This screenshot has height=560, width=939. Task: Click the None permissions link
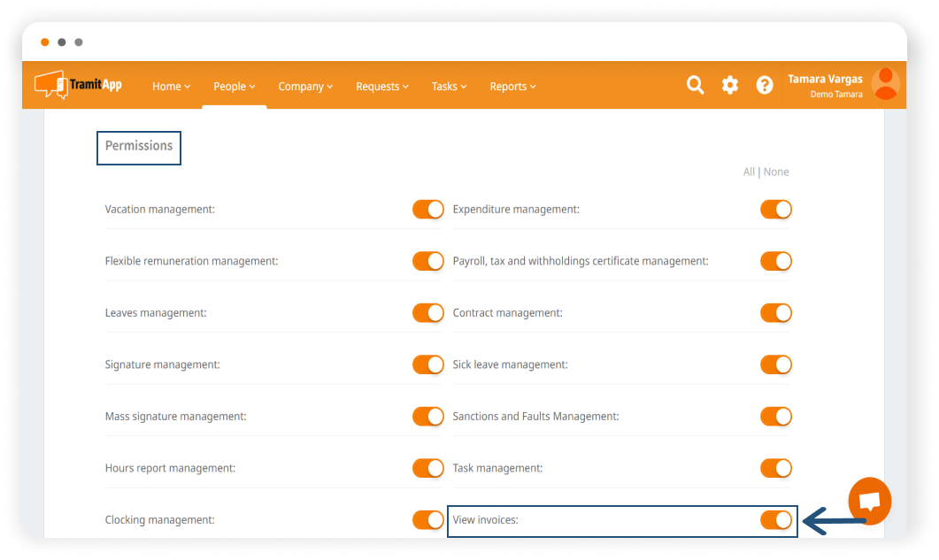[776, 172]
